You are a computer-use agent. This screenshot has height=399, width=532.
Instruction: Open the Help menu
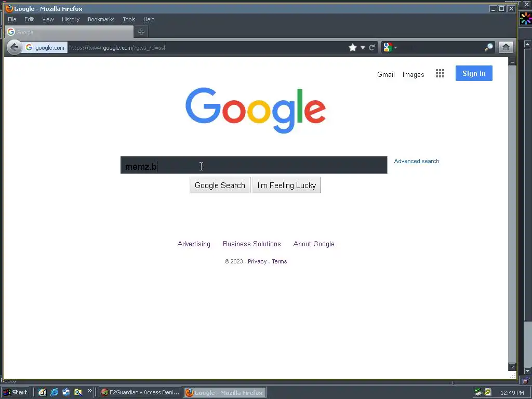click(x=149, y=19)
